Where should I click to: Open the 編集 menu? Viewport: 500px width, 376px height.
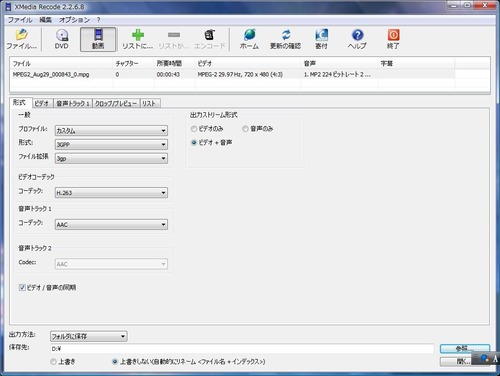pos(45,20)
